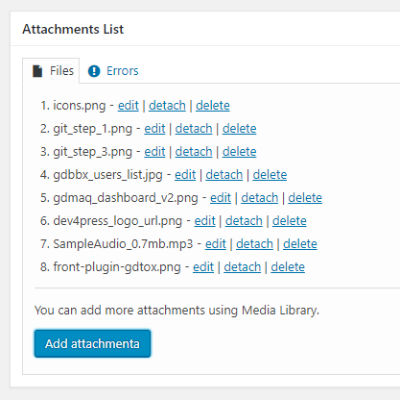Delete gdmaq_dashboard_v2.png attachment
This screenshot has width=400, height=400.
[x=305, y=198]
